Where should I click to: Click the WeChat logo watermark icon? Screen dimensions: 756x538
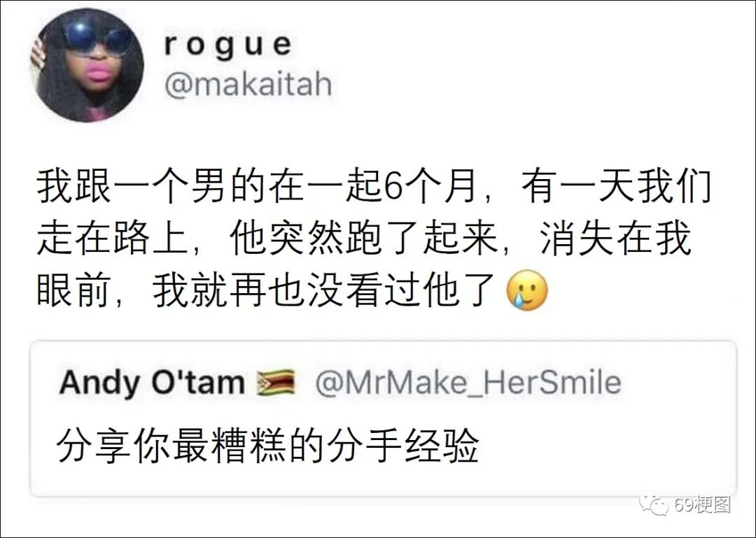pos(654,504)
